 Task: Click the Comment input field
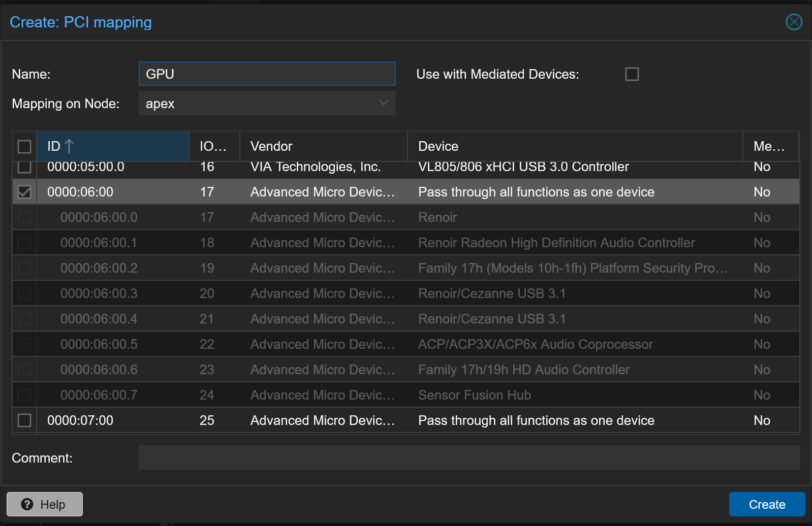click(469, 457)
